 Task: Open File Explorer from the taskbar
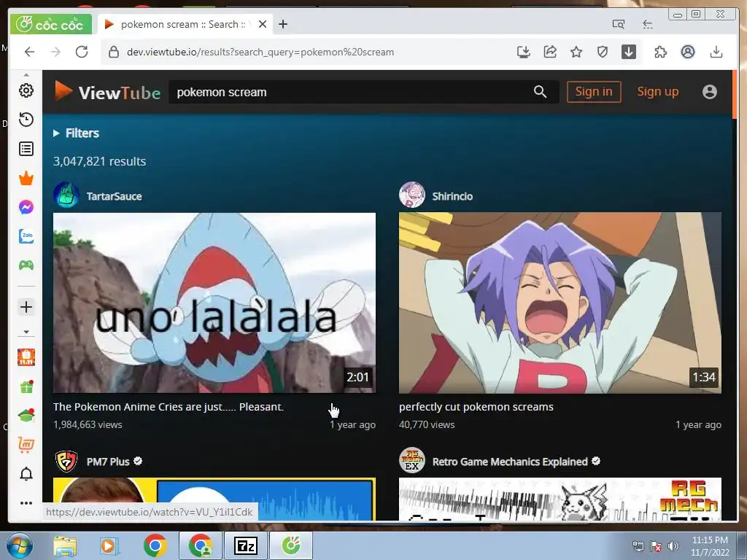coord(65,545)
